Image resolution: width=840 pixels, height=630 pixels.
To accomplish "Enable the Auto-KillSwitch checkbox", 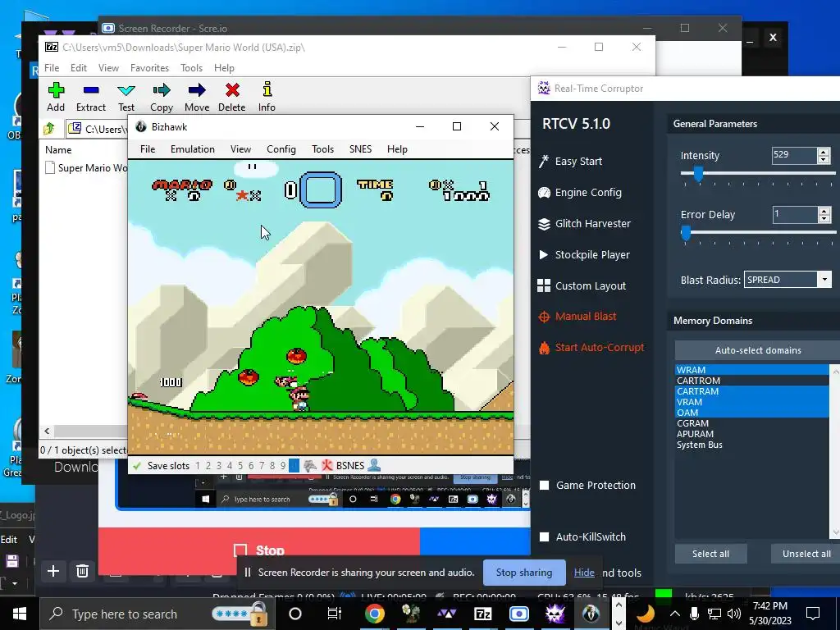I will [x=545, y=536].
